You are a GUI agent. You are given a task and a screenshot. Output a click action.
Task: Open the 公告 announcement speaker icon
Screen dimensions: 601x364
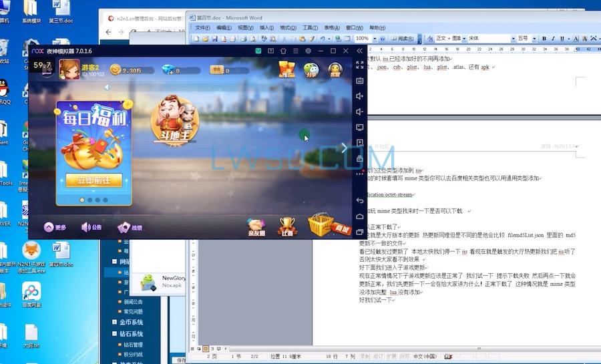91,227
